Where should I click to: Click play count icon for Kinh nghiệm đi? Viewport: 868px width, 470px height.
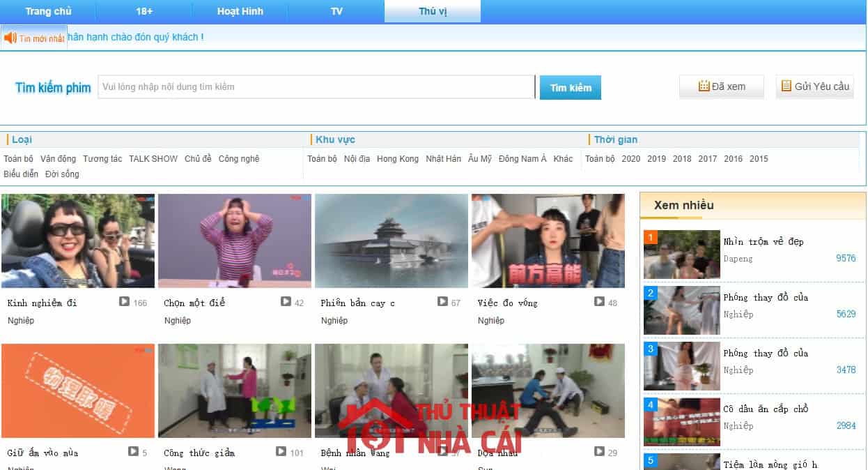pos(124,302)
